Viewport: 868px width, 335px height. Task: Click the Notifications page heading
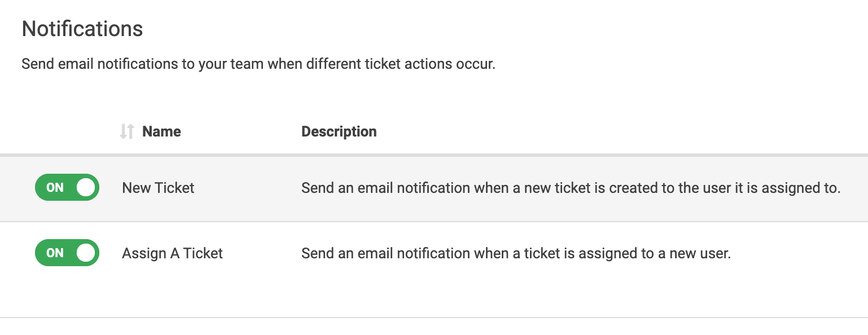click(82, 29)
